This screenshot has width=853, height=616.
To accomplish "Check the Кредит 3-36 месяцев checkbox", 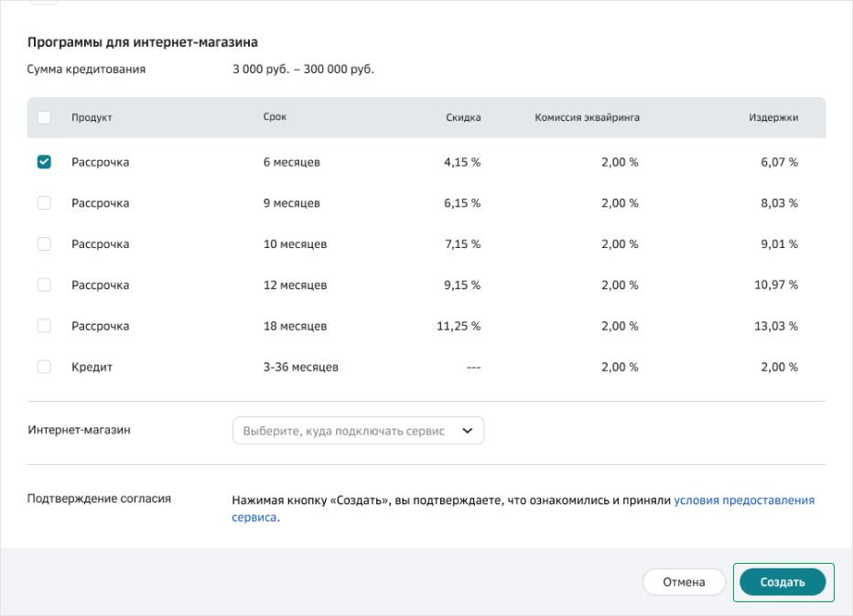I will coord(44,367).
